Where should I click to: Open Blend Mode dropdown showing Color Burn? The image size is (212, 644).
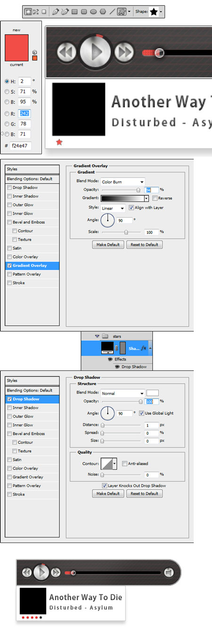pos(123,182)
